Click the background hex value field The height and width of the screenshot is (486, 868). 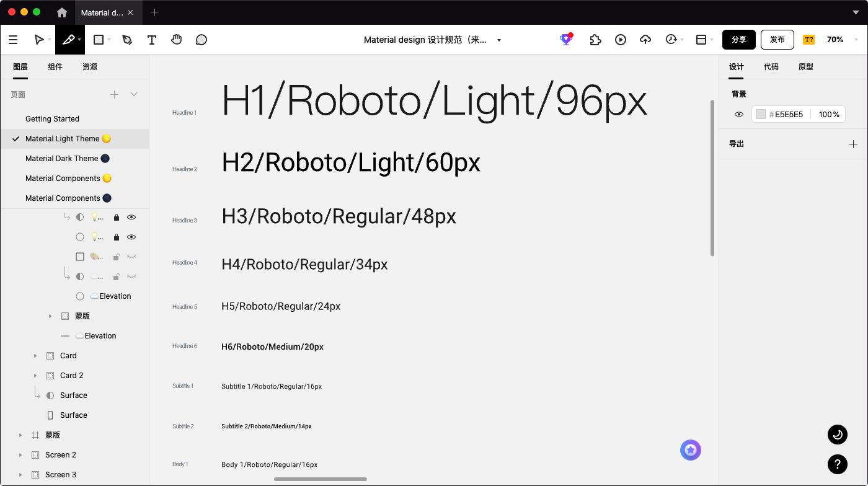point(789,114)
